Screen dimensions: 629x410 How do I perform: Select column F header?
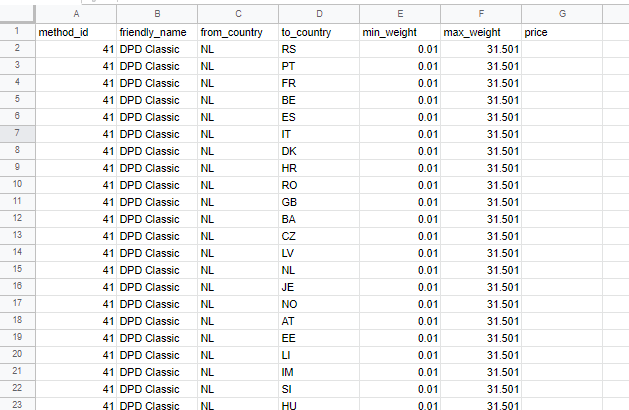tap(481, 14)
